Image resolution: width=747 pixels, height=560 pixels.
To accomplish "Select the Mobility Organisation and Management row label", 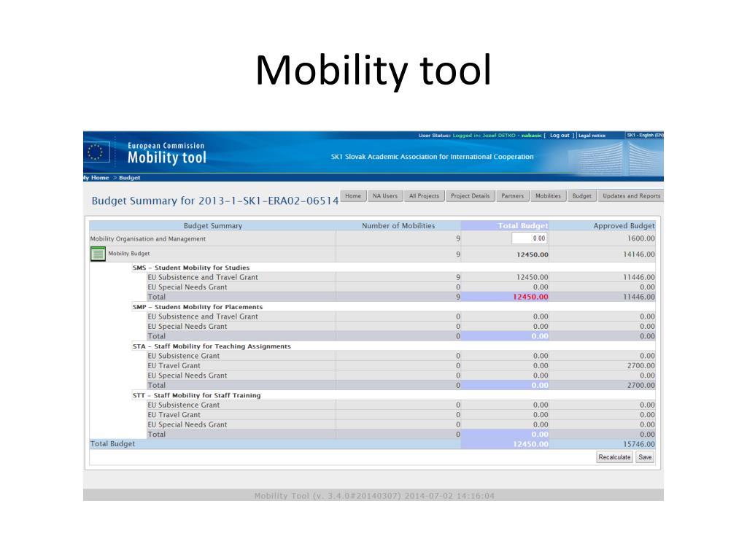I will 147,238.
